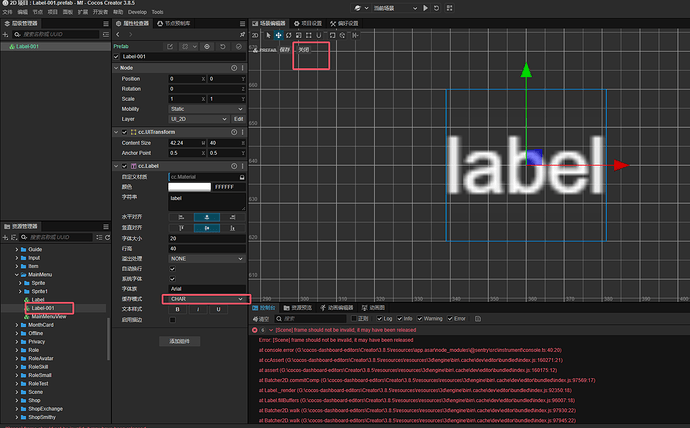Collapse the MainMenu folder
Viewport: 690px width, 428px height.
point(17,274)
